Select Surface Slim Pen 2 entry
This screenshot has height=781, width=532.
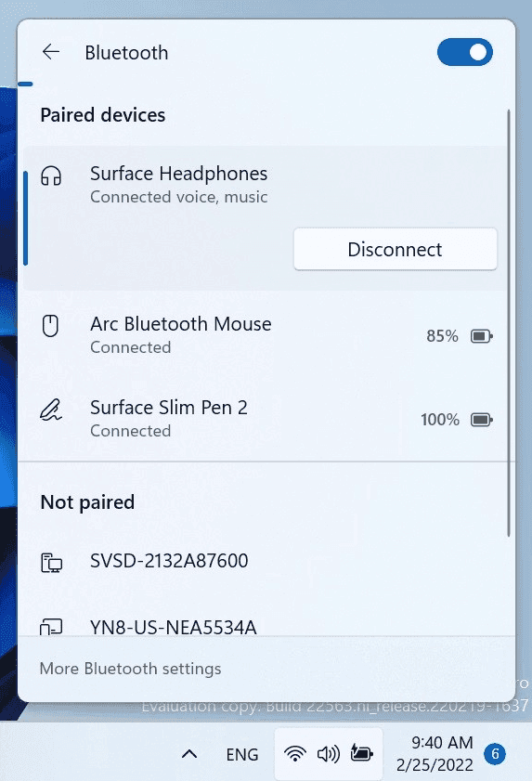264,419
